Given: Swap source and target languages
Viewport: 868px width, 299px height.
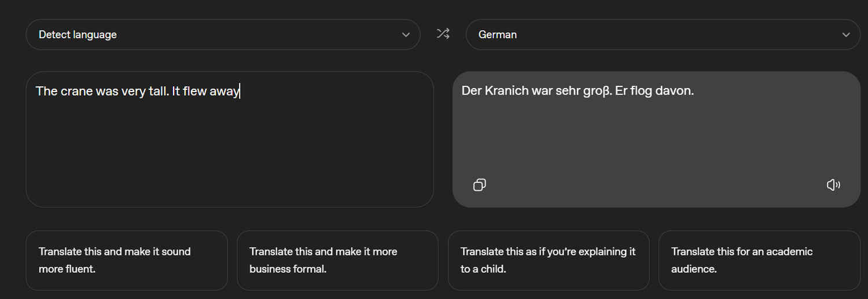Looking at the screenshot, I should tap(443, 34).
